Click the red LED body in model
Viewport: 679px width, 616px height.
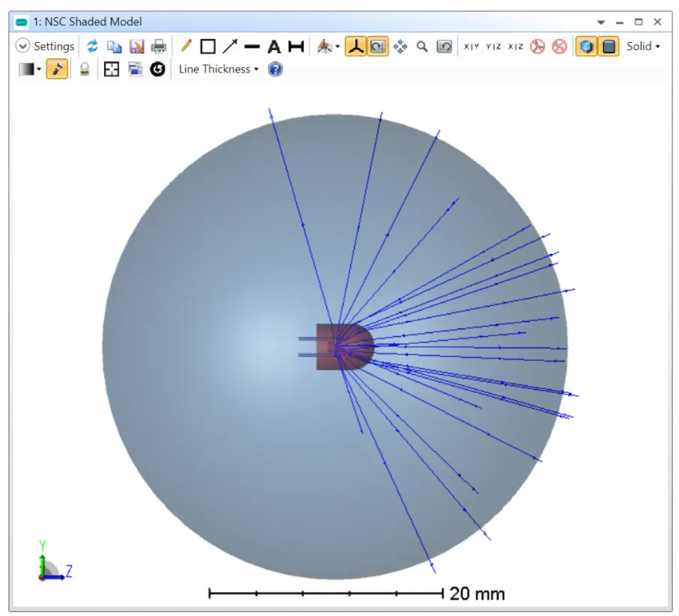tap(344, 347)
